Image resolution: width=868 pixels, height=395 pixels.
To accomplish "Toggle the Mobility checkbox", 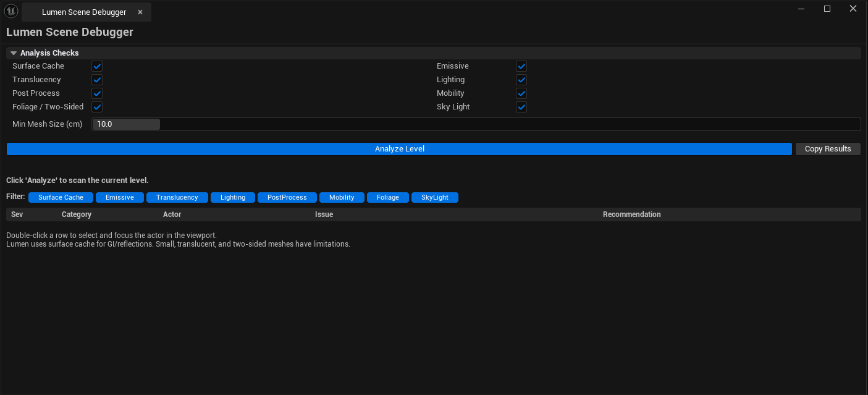I will 521,93.
